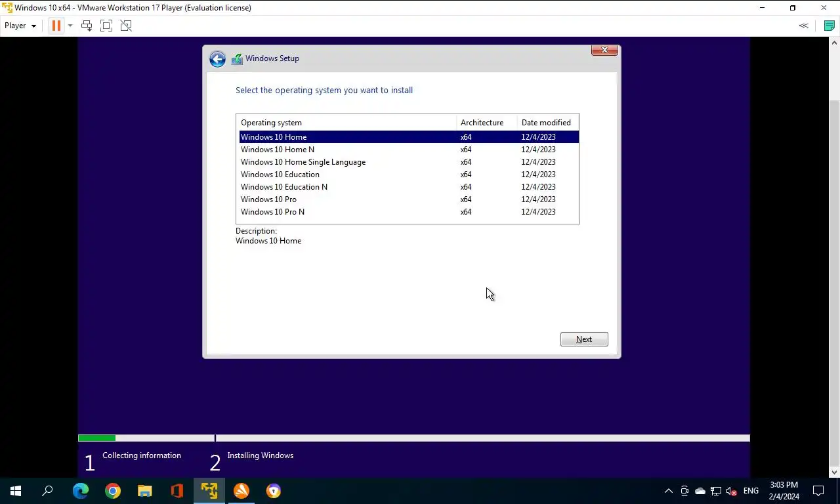Click the scroll down arrow of VMware window
Viewport: 840px width, 504px height.
(834, 472)
